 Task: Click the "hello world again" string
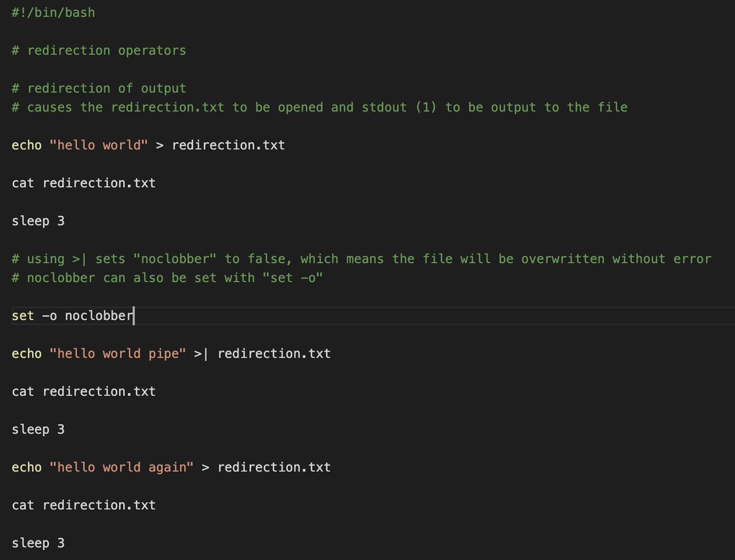pyautogui.click(x=121, y=468)
